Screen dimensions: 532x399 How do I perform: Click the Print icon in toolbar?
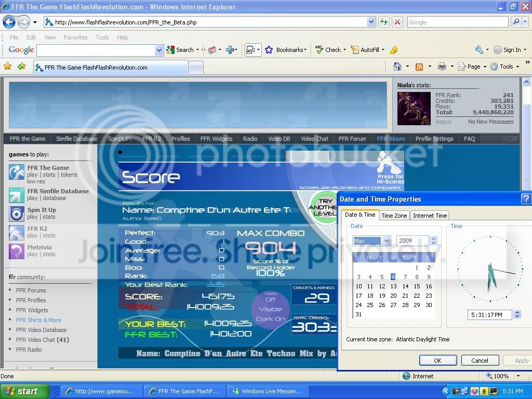[442, 66]
